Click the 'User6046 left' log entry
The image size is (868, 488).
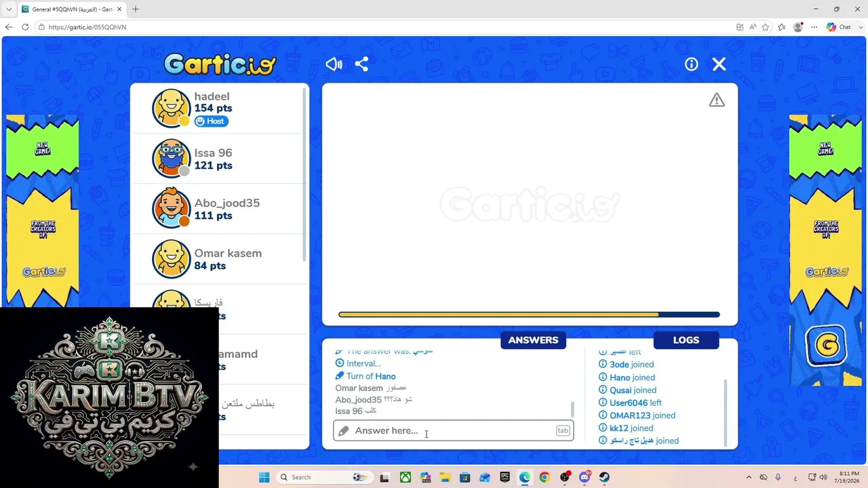click(x=630, y=403)
